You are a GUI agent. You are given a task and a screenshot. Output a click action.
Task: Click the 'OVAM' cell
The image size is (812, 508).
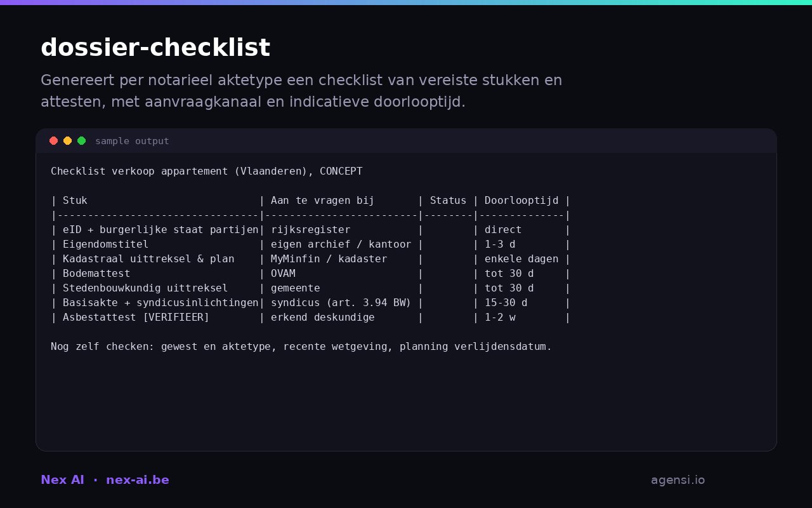pos(283,274)
